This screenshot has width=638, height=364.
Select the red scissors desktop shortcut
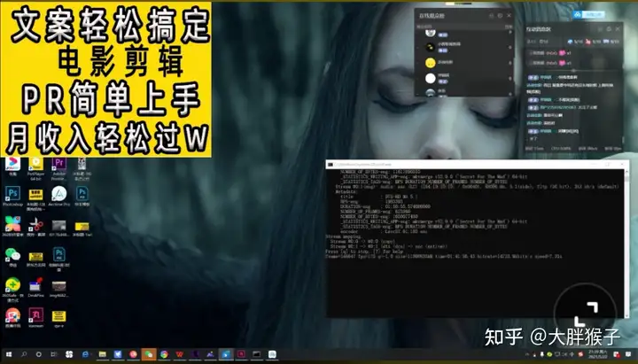click(x=35, y=225)
